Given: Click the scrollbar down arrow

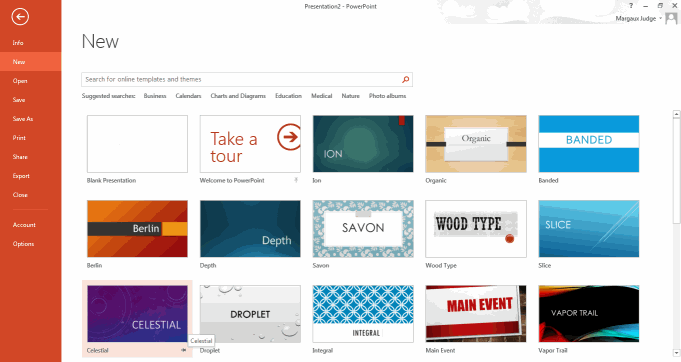Looking at the screenshot, I should pos(676,353).
